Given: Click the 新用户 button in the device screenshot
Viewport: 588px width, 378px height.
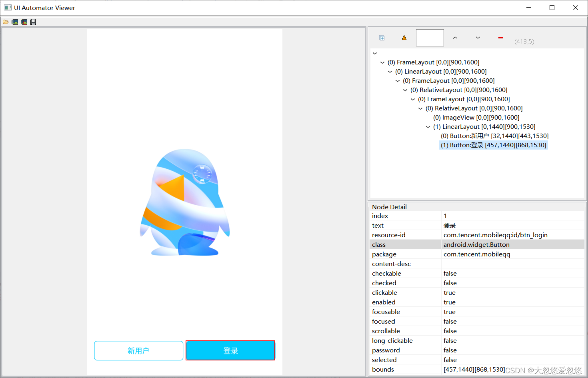Looking at the screenshot, I should pos(139,351).
